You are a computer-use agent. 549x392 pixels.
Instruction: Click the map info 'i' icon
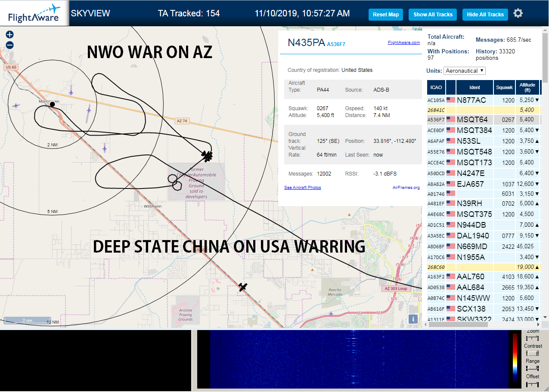tap(413, 319)
